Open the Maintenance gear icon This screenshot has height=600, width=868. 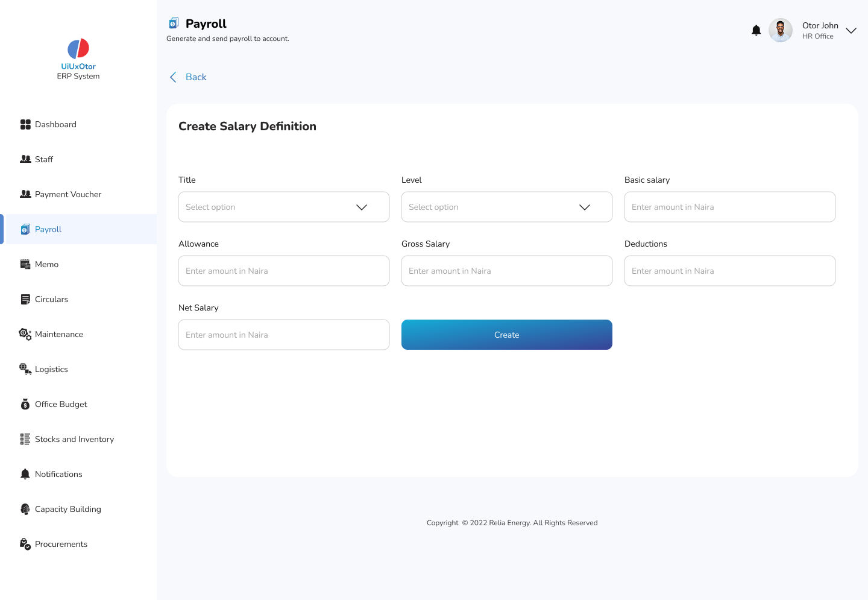[x=25, y=334]
